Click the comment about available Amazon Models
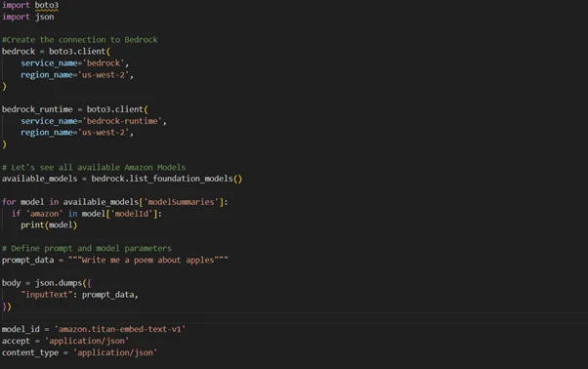The image size is (588, 369). pyautogui.click(x=94, y=168)
